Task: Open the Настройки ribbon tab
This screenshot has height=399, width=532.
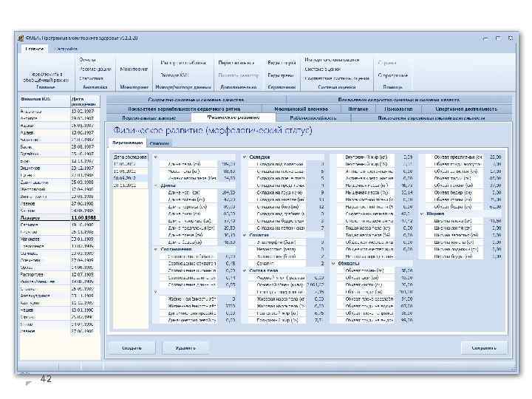Action: point(66,49)
